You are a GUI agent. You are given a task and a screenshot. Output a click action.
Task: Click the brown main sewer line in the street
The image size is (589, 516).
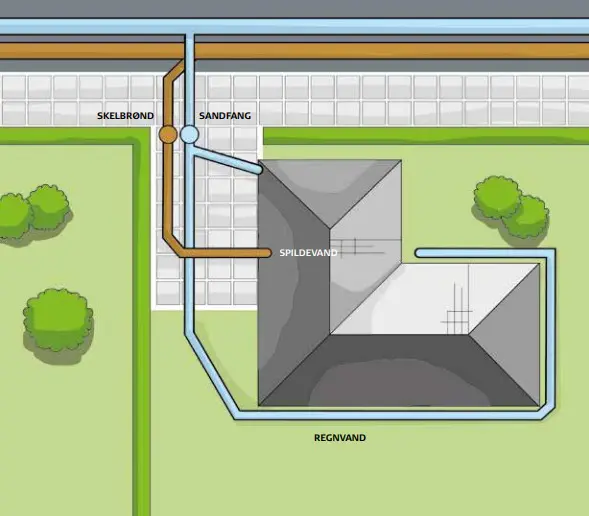tap(294, 51)
